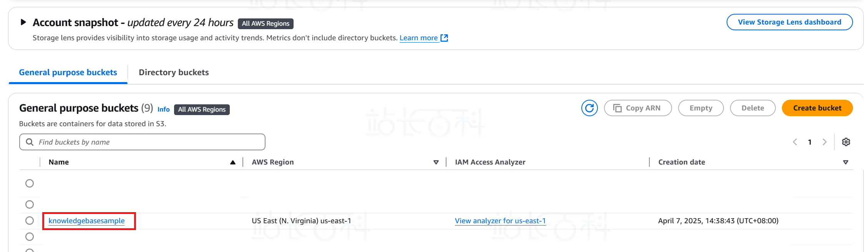Open Creation date column sort dropdown
The width and height of the screenshot is (868, 252).
tap(845, 162)
